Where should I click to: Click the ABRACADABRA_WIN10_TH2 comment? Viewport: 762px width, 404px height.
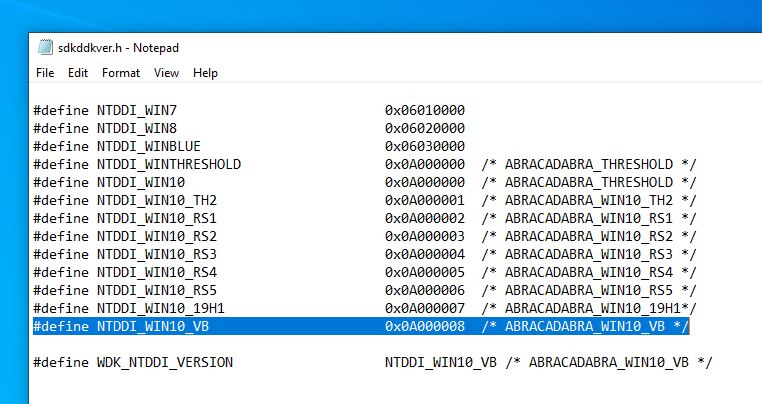click(589, 200)
